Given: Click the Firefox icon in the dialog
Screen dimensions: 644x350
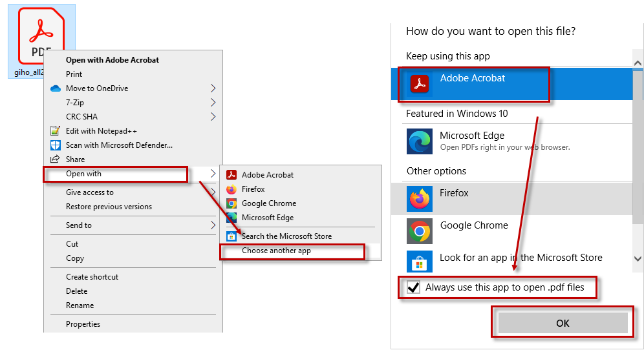Looking at the screenshot, I should tap(420, 199).
